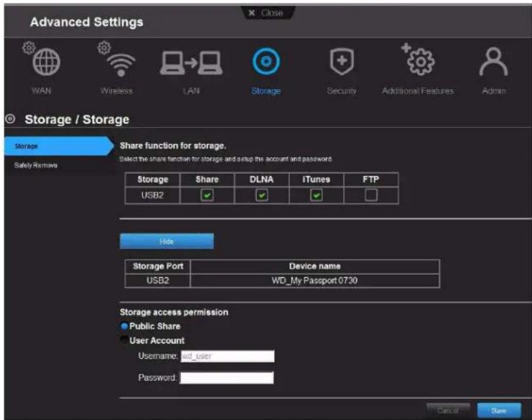Click into the Password field
532x420 pixels.
227,378
